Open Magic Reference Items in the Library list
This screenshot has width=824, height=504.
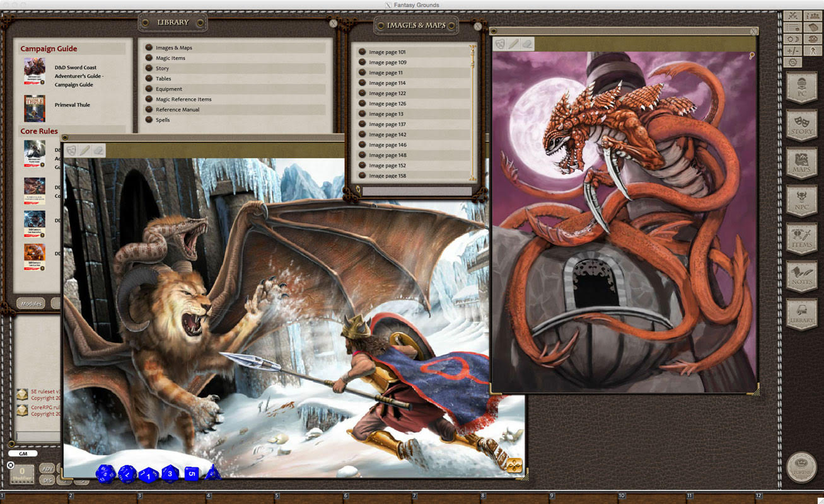(x=235, y=99)
